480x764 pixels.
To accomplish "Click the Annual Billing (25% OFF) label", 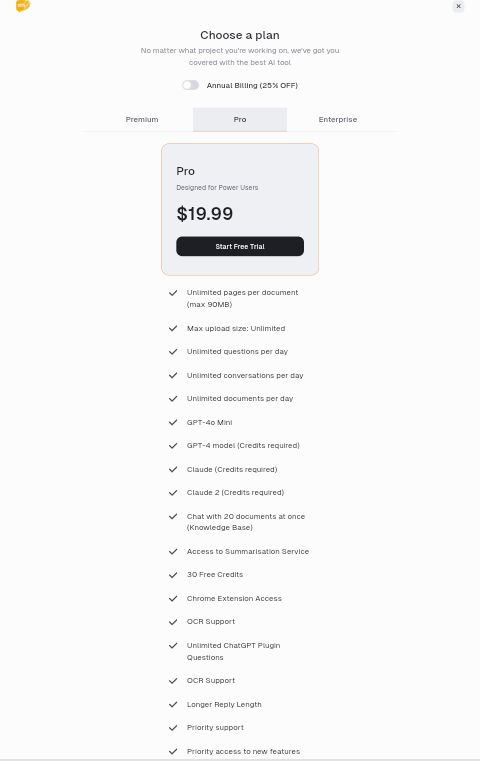I will 252,85.
